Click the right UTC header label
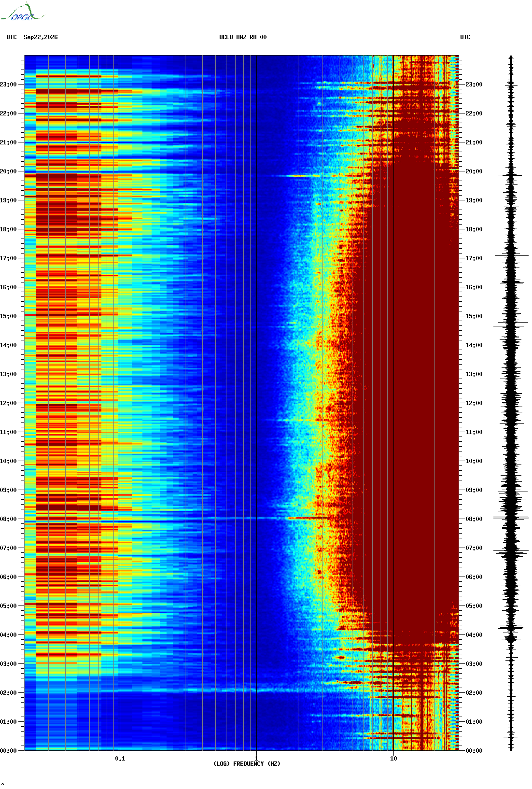Screen dimensions: 532x789 (x=465, y=37)
